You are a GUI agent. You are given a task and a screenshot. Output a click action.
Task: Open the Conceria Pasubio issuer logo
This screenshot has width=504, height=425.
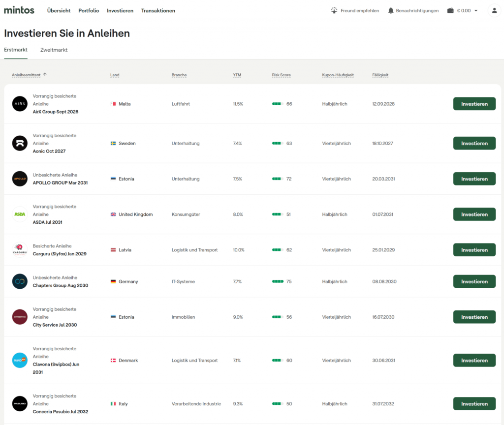click(x=20, y=404)
